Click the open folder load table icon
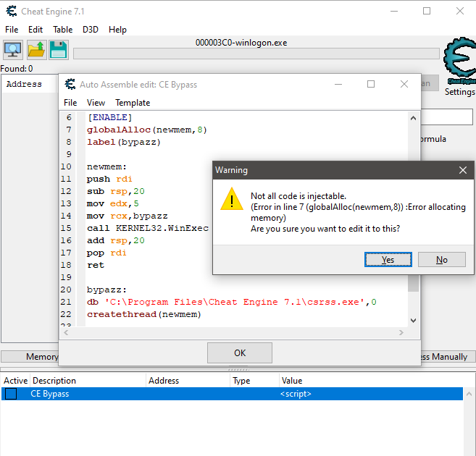Screen dimensions: 476x456 36,50
